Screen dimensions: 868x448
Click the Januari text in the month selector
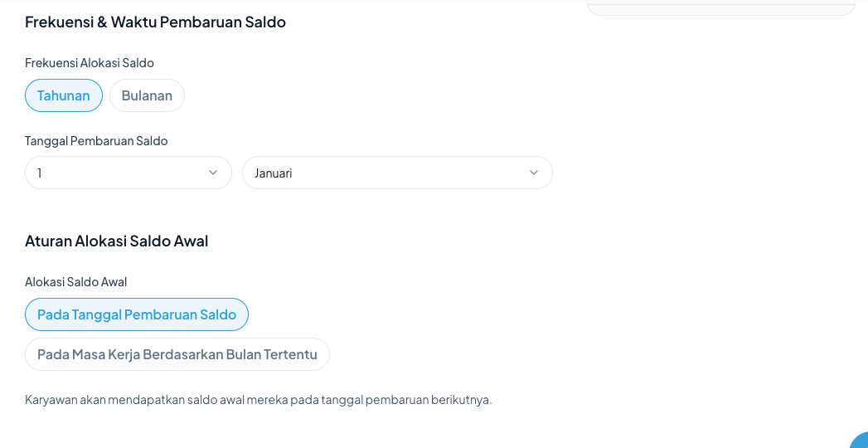[x=274, y=173]
